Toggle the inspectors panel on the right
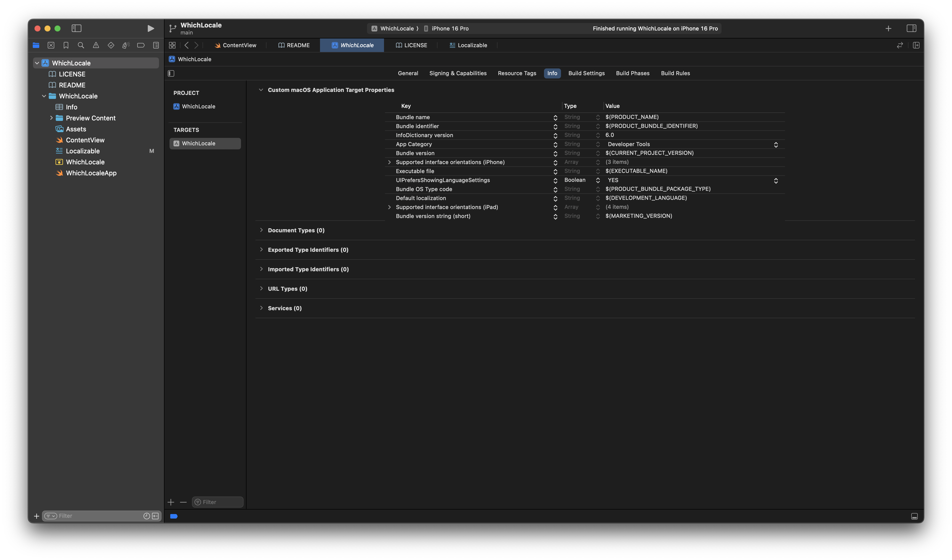 coord(911,28)
